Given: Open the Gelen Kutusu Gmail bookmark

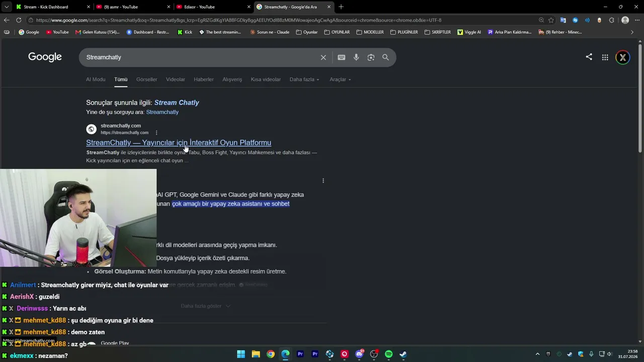Looking at the screenshot, I should [98, 32].
